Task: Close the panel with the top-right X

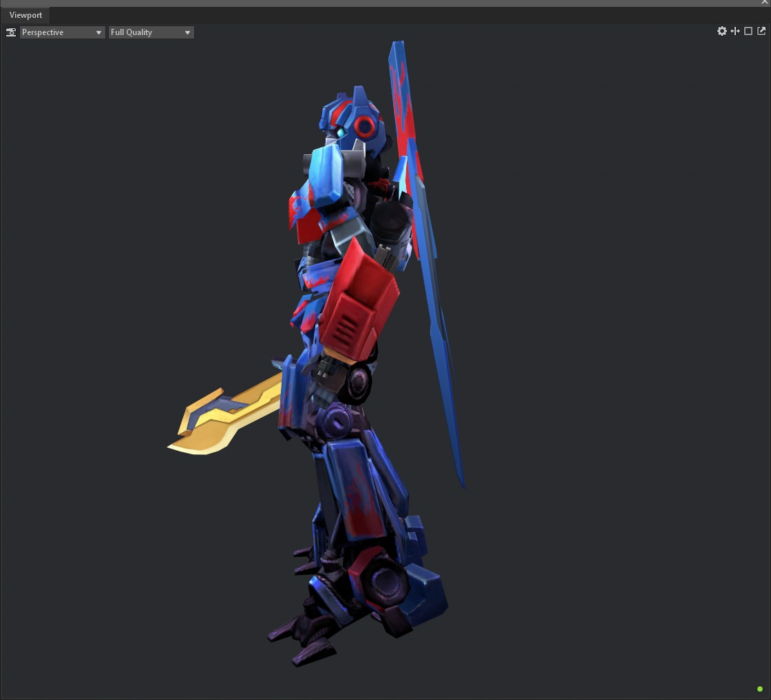Action: pyautogui.click(x=765, y=3)
